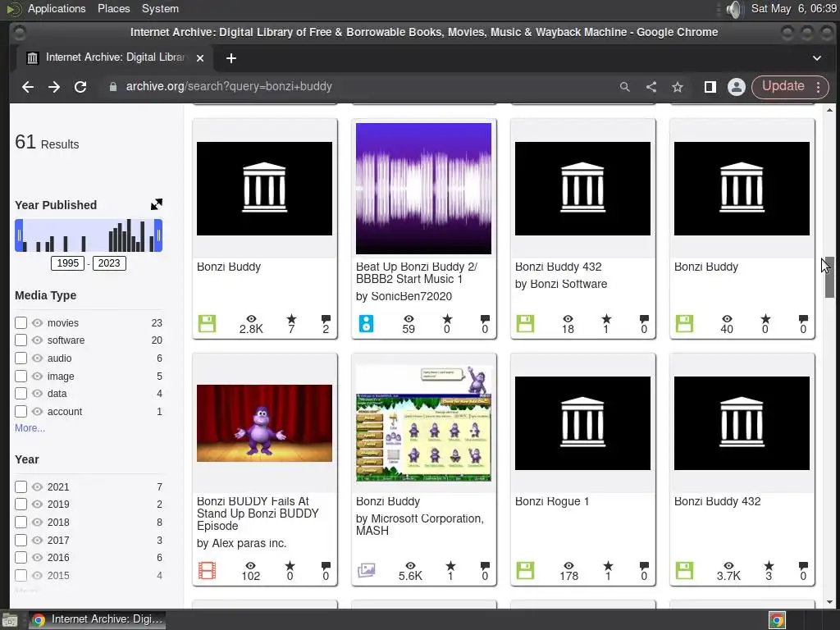The height and width of the screenshot is (630, 840).
Task: Click the 1995 start year field
Action: [67, 263]
